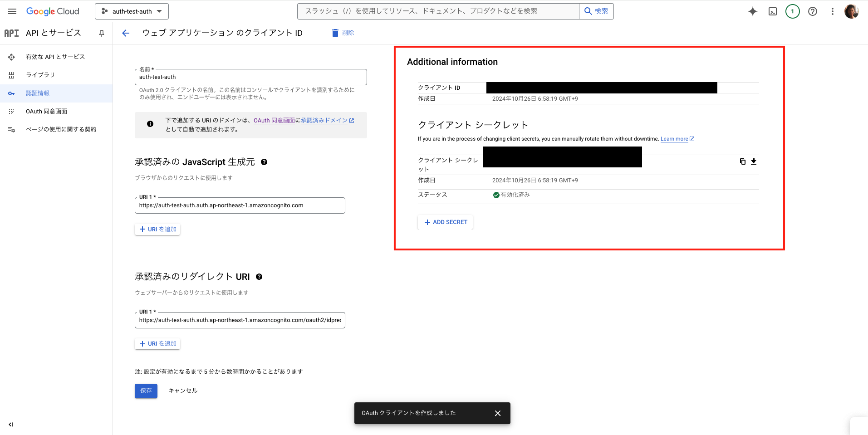Dismiss the OAuth クライアント creation toast
The image size is (868, 435).
497,413
